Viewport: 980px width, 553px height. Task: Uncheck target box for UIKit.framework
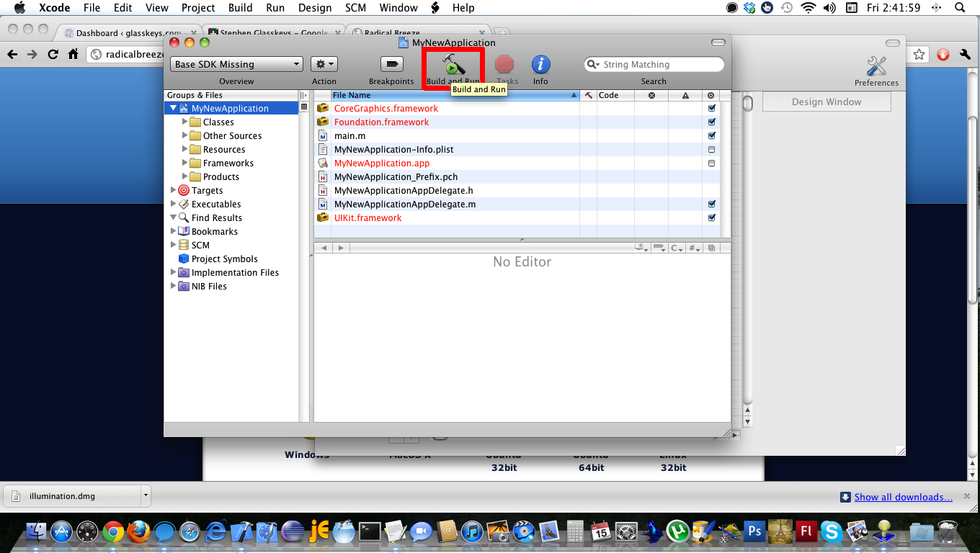click(x=711, y=218)
